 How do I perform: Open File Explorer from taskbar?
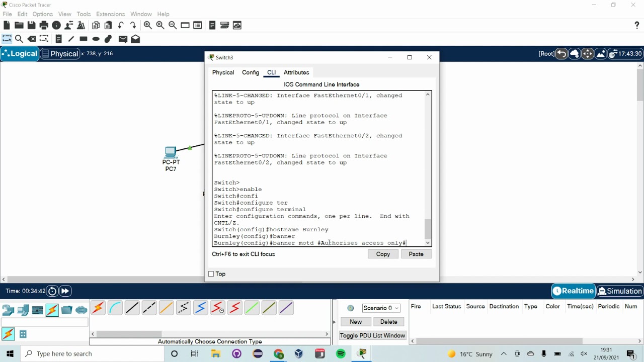pyautogui.click(x=216, y=354)
